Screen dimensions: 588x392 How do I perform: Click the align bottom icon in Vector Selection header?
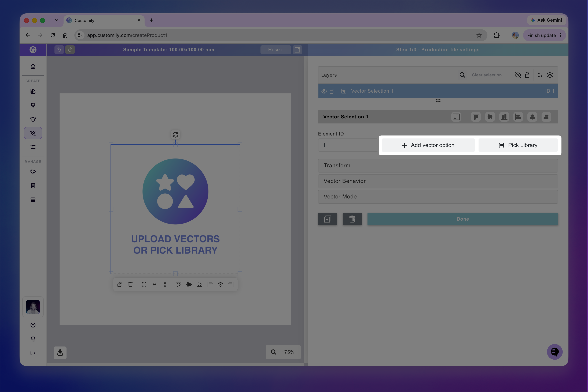pos(504,117)
